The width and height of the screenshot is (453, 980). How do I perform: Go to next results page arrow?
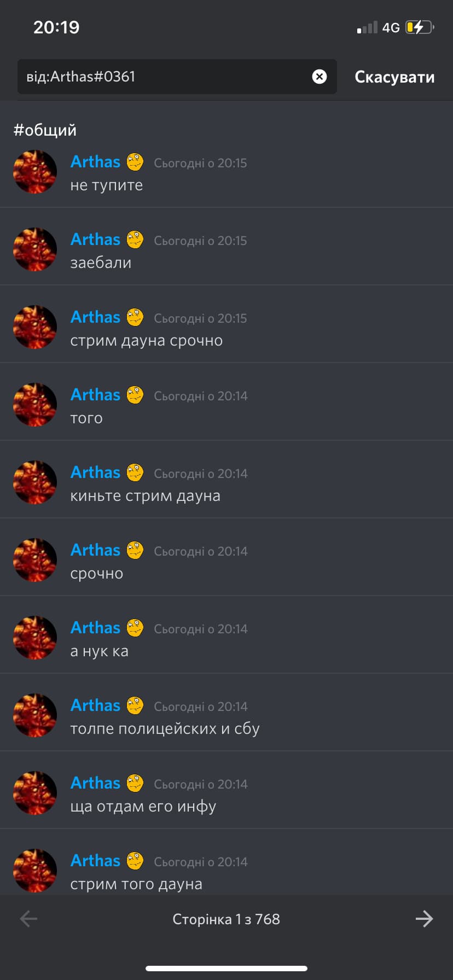coord(424,919)
